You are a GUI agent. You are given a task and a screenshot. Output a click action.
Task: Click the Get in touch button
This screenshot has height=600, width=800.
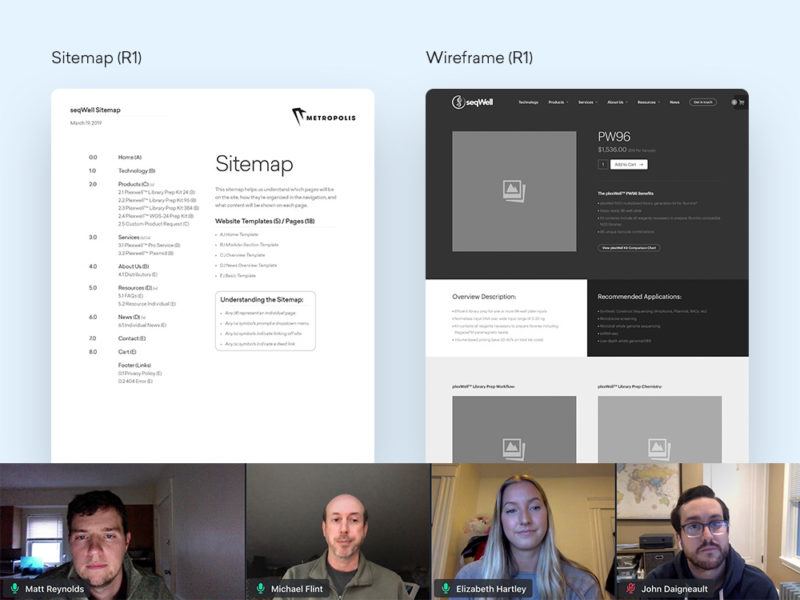pos(703,102)
